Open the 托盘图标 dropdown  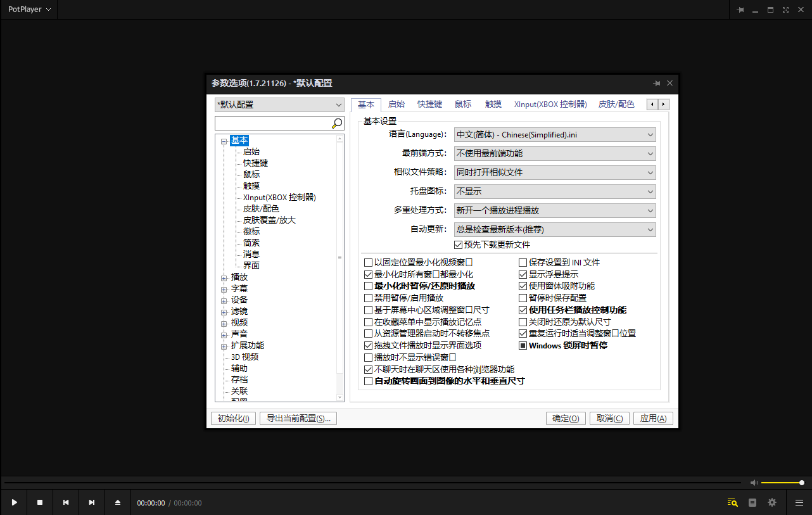(555, 191)
